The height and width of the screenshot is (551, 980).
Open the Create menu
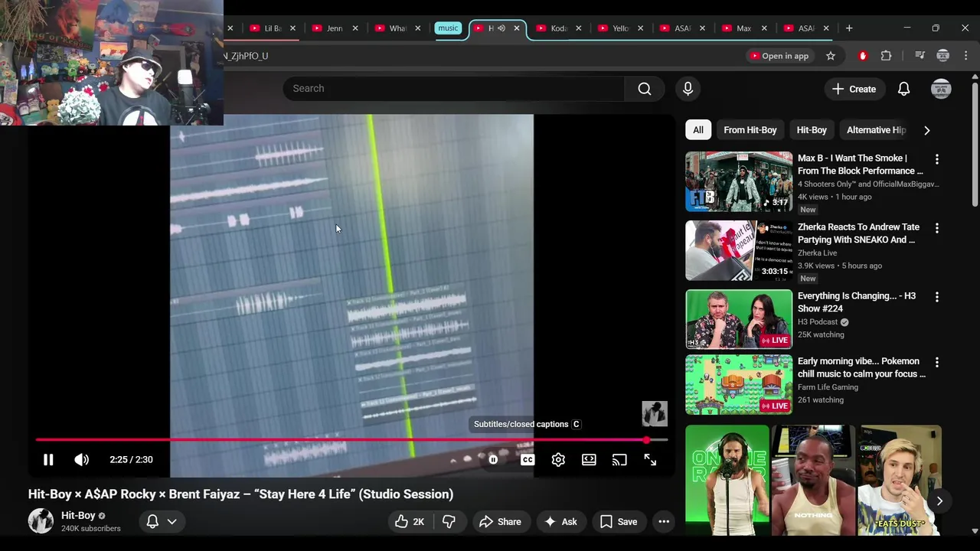click(x=854, y=89)
